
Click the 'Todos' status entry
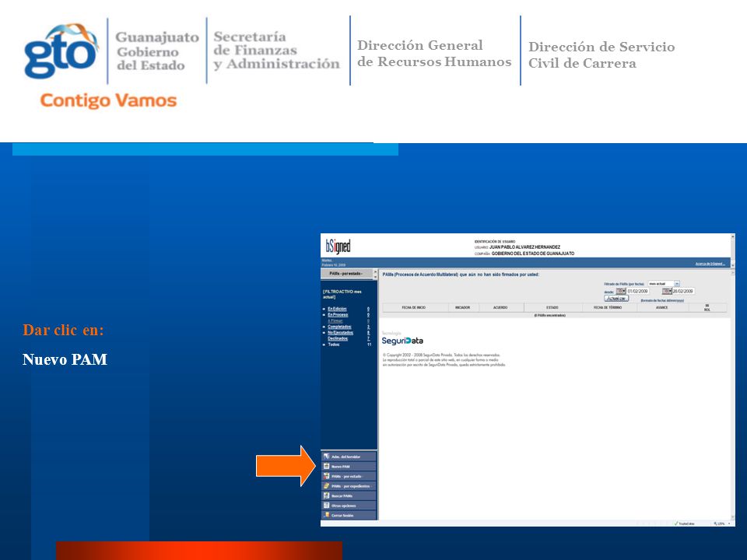pos(334,345)
